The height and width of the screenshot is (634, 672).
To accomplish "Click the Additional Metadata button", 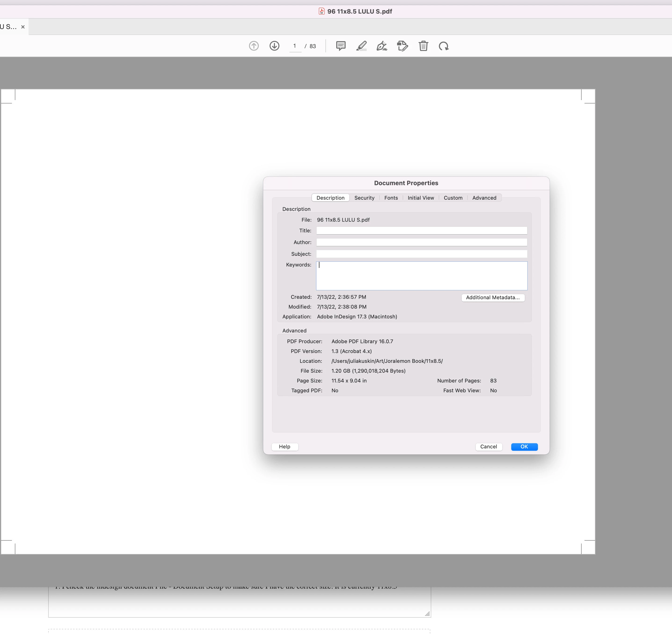I will pos(493,297).
